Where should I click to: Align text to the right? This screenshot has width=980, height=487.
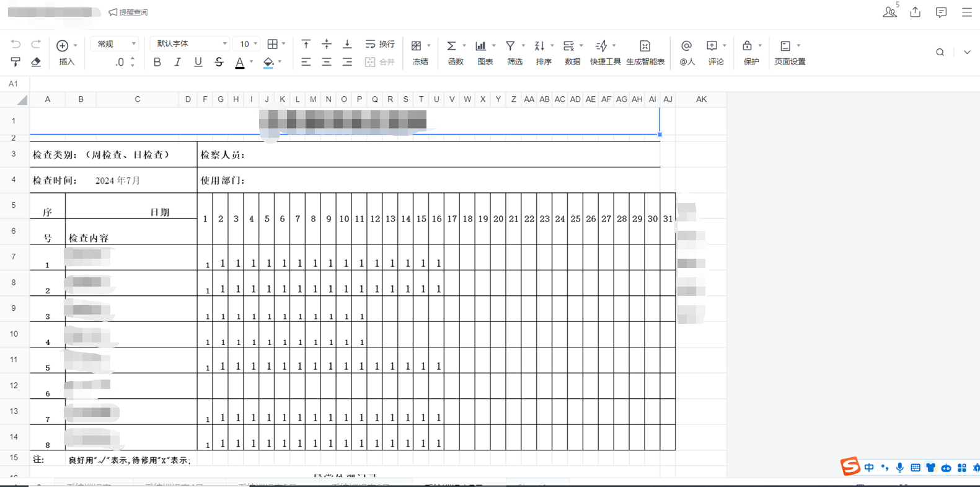pos(347,62)
